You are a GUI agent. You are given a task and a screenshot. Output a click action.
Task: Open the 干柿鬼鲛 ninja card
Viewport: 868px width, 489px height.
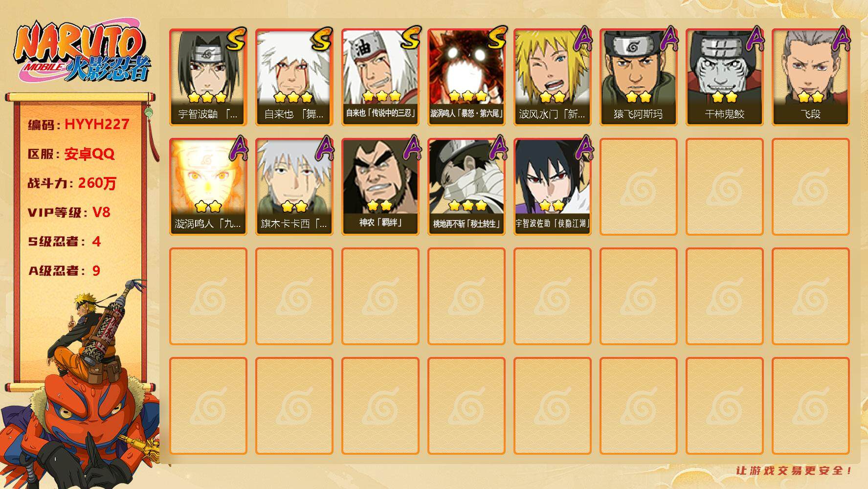724,77
